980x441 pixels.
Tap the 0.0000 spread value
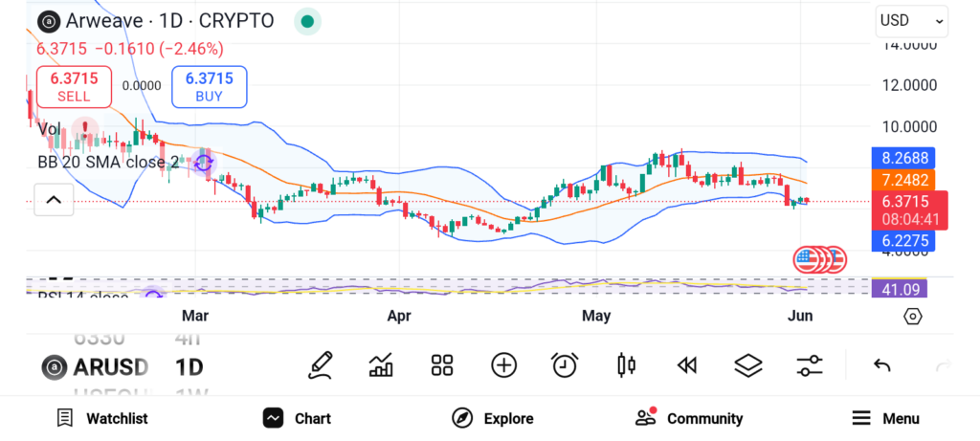[142, 86]
